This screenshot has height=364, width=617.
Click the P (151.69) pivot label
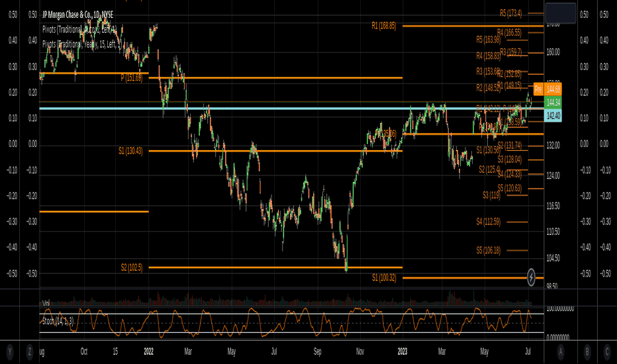click(132, 77)
